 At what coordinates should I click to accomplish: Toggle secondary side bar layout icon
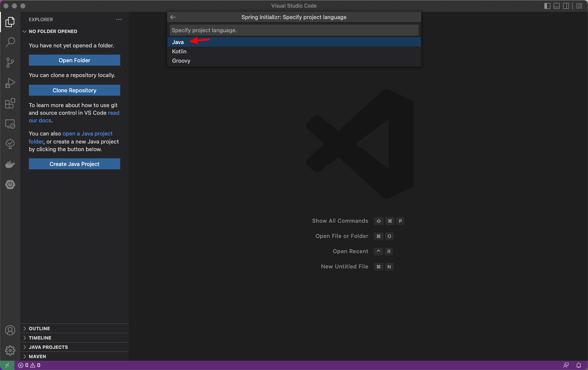[566, 6]
